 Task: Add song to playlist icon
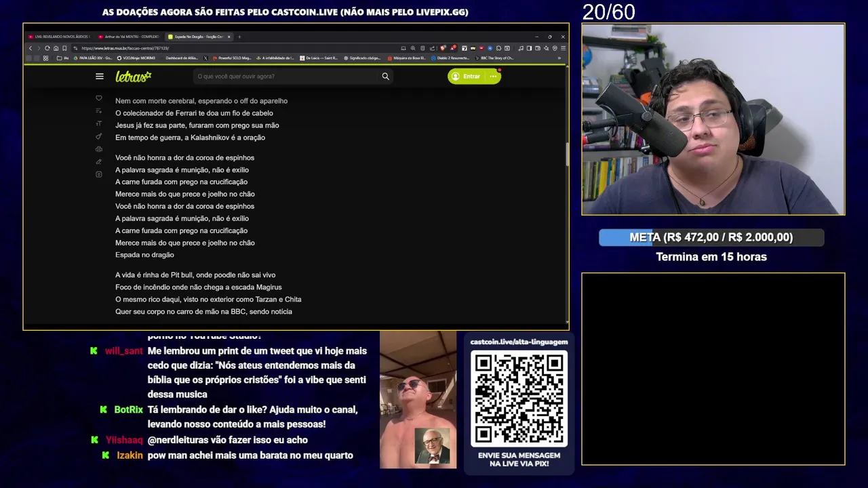pyautogui.click(x=99, y=110)
